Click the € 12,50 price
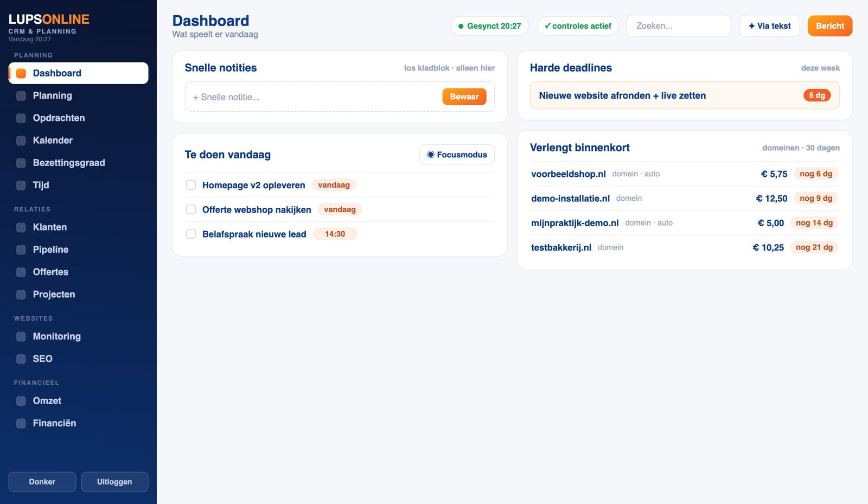The width and height of the screenshot is (868, 504). (771, 199)
